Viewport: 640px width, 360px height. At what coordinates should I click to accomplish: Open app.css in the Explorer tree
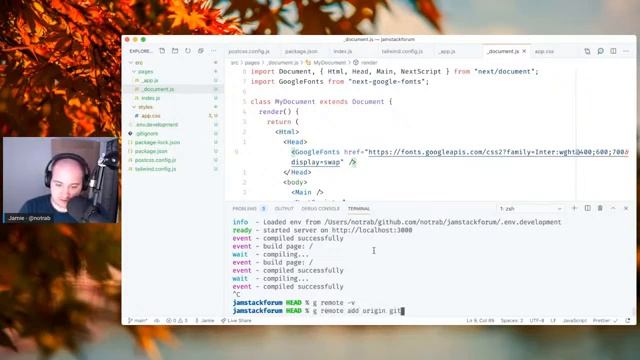151,116
